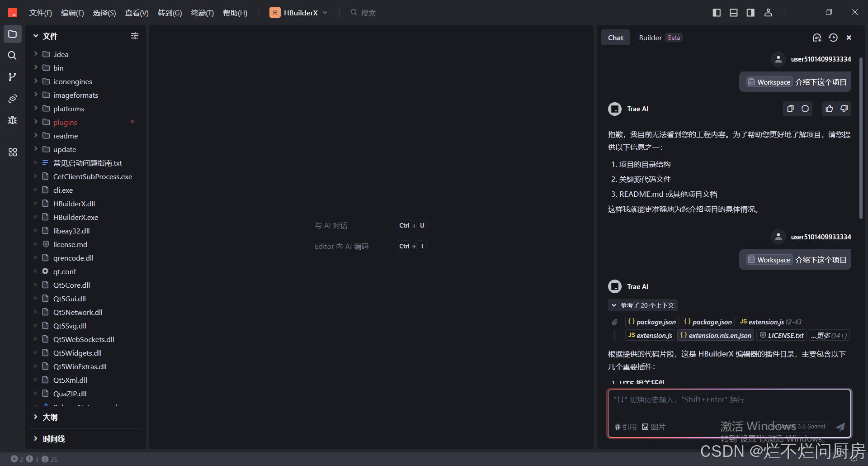Image resolution: width=868 pixels, height=466 pixels.
Task: Open the LICENSE.txt context chip
Action: coord(782,336)
